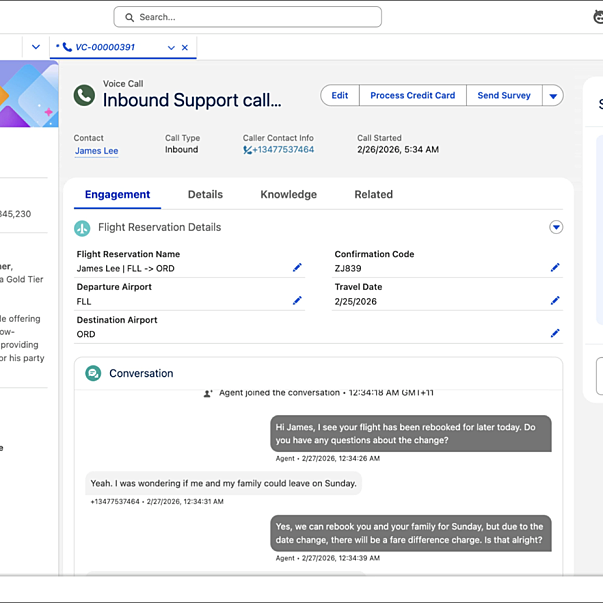This screenshot has width=603, height=603.
Task: Click the Conversation chat bubble icon
Action: point(93,373)
